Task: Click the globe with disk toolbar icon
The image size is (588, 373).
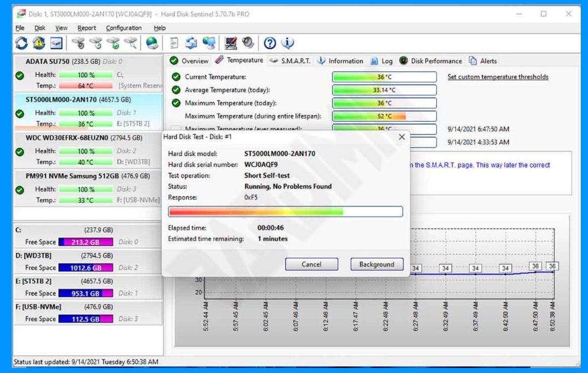Action: [x=152, y=43]
